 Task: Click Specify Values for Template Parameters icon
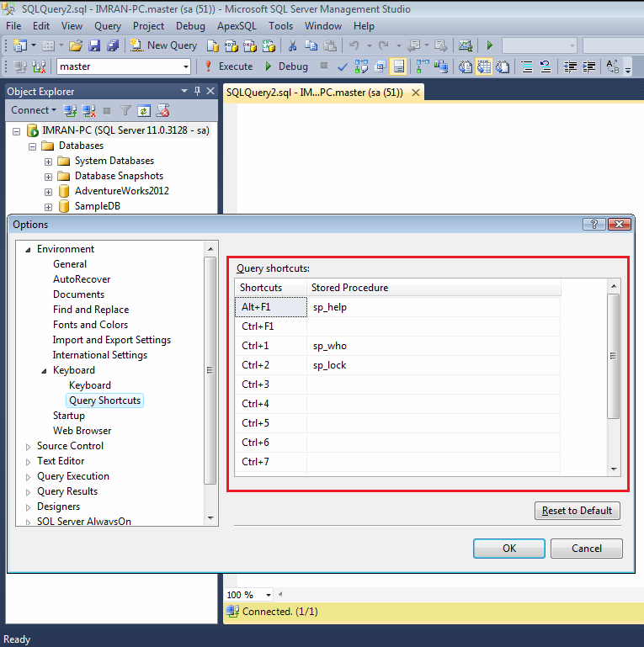(x=613, y=66)
